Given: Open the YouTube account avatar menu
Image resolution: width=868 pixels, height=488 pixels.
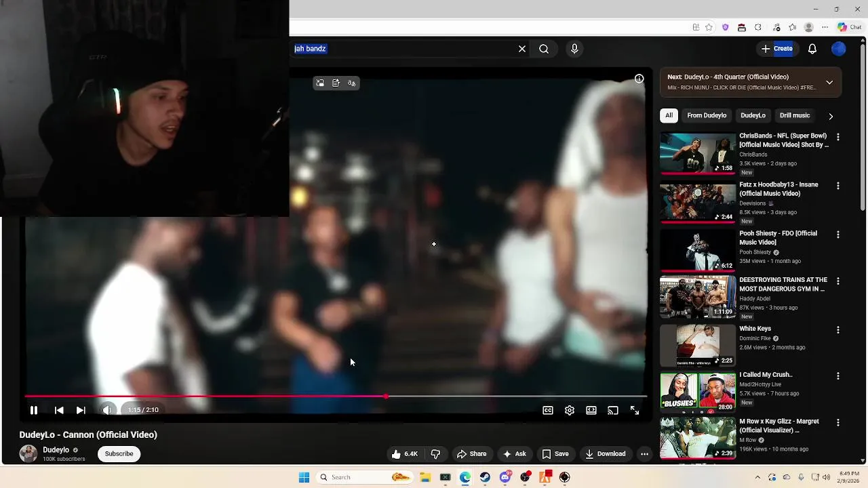Looking at the screenshot, I should point(839,49).
